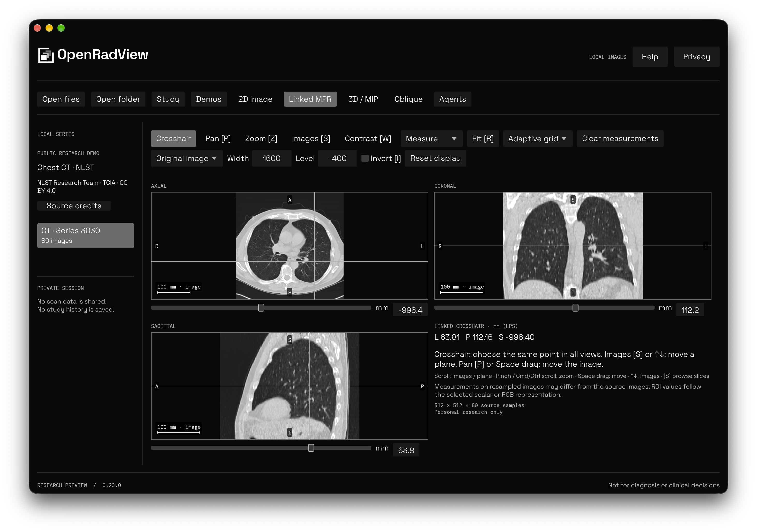Viewport: 757px width, 532px height.
Task: Click the Open folder button
Action: (x=118, y=99)
